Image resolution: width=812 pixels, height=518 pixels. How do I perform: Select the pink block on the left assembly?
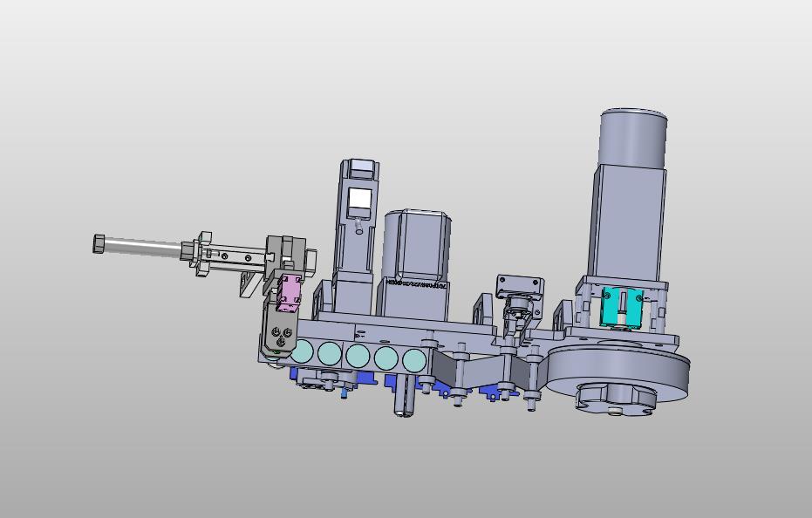tap(289, 293)
